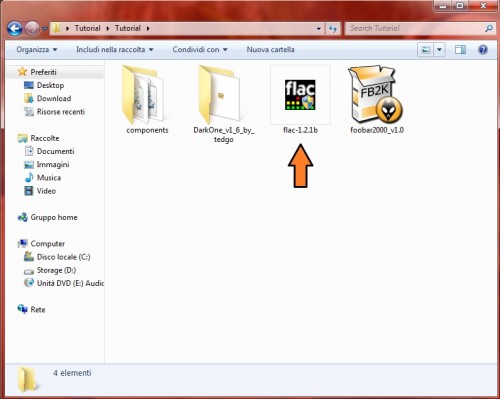Select Gruppo home in the sidebar
The height and width of the screenshot is (399, 500).
(54, 217)
